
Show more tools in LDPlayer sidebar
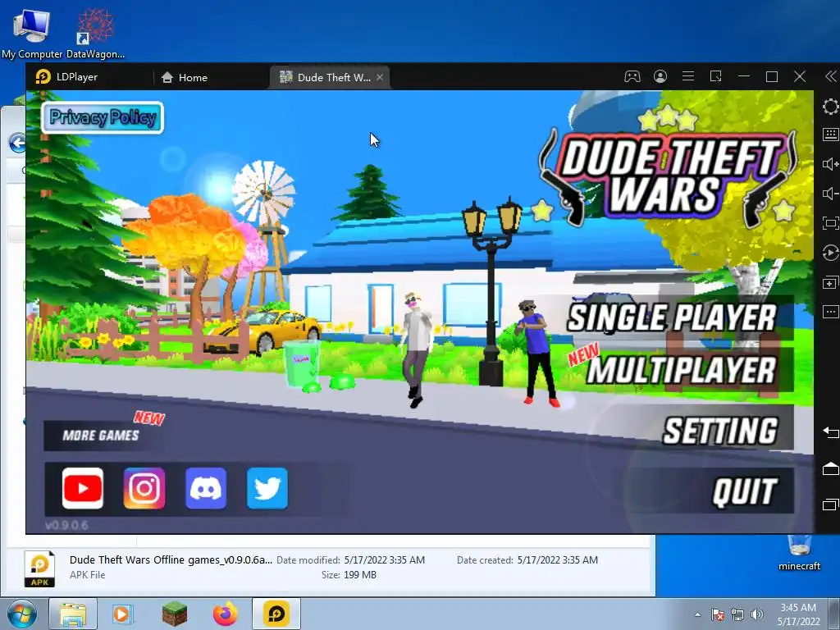pos(830,311)
